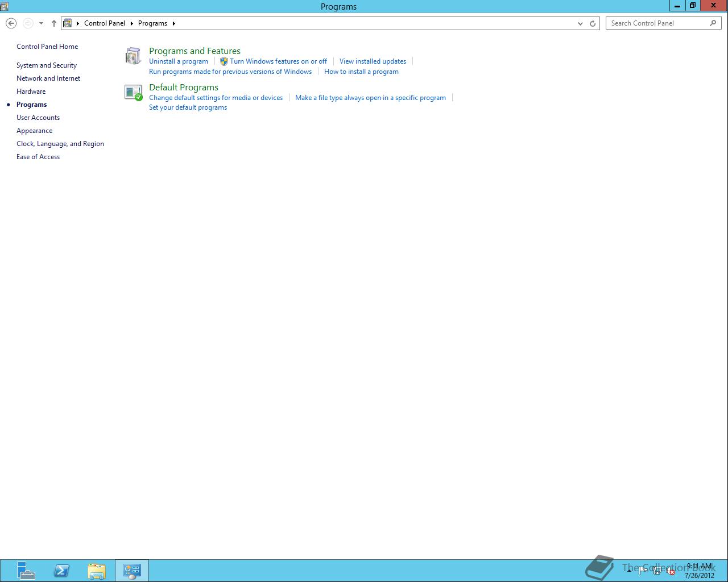
Task: Open the Appearance category
Action: pyautogui.click(x=34, y=131)
